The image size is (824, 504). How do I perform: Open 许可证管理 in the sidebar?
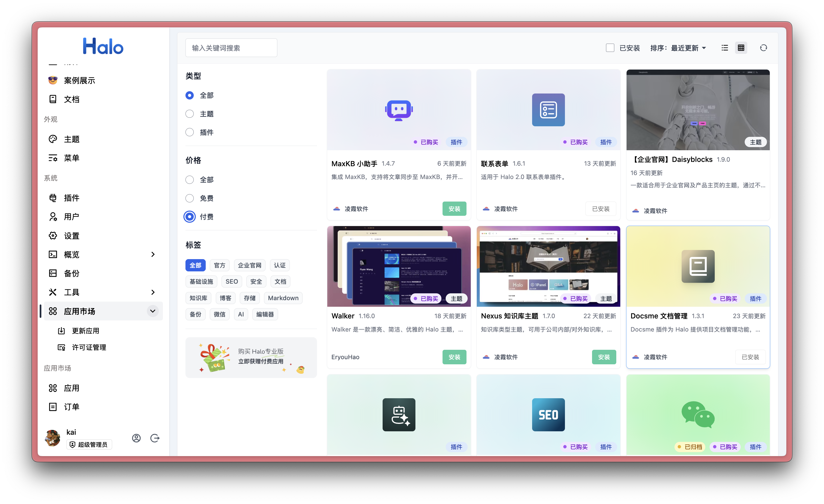click(x=89, y=347)
